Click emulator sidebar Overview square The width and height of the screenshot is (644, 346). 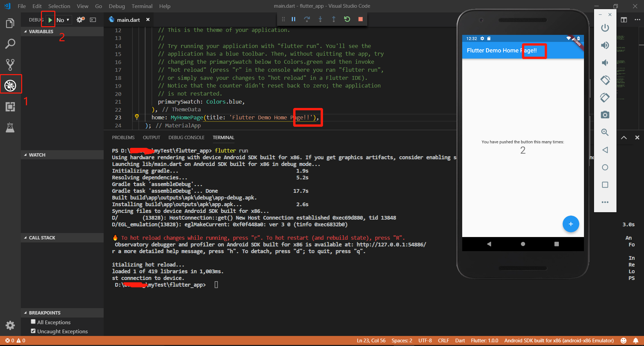pos(605,185)
